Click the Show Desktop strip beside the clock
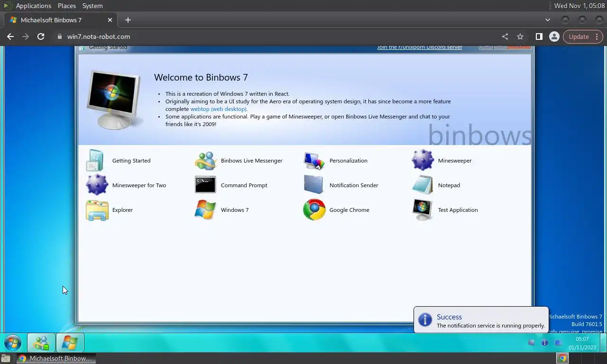 pos(602,342)
